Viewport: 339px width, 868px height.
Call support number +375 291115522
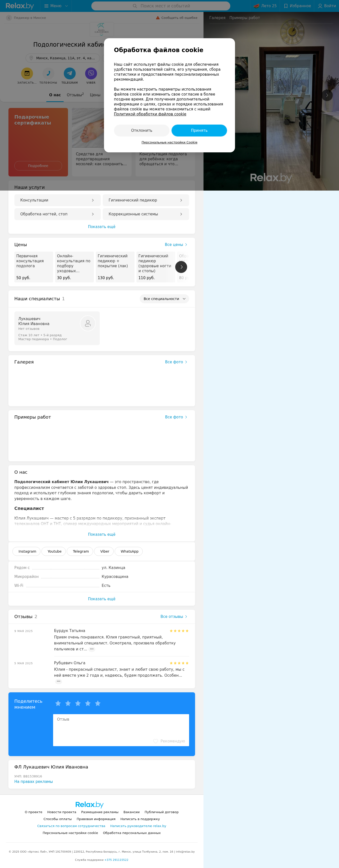pyautogui.click(x=116, y=860)
